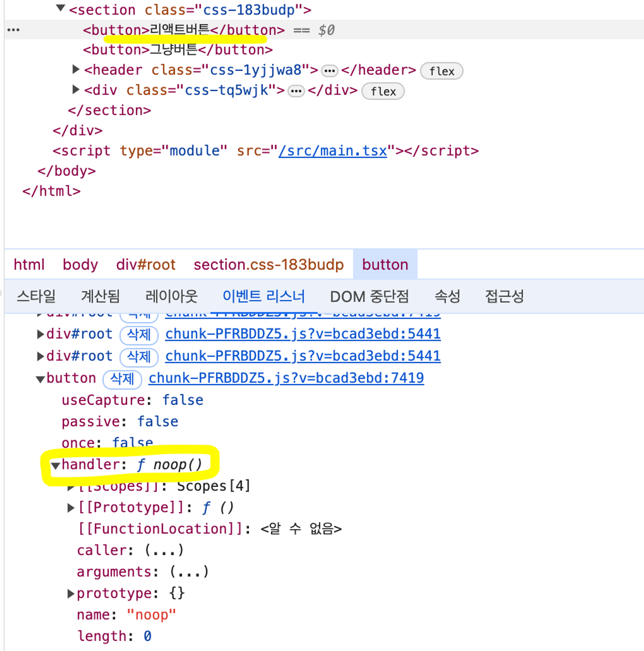Select the passive: false row

[120, 421]
